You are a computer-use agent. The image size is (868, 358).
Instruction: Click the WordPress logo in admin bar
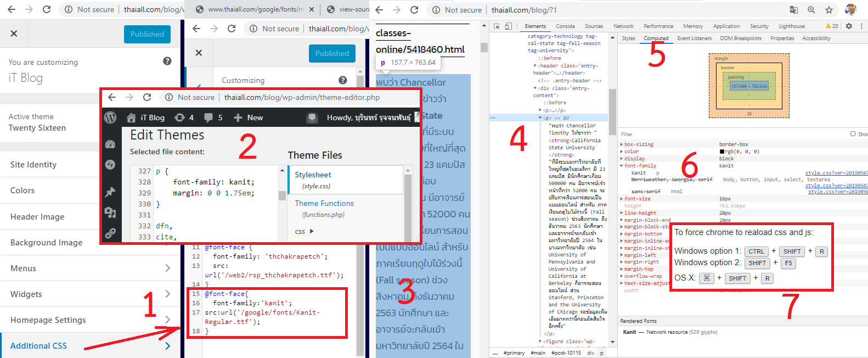tap(110, 118)
